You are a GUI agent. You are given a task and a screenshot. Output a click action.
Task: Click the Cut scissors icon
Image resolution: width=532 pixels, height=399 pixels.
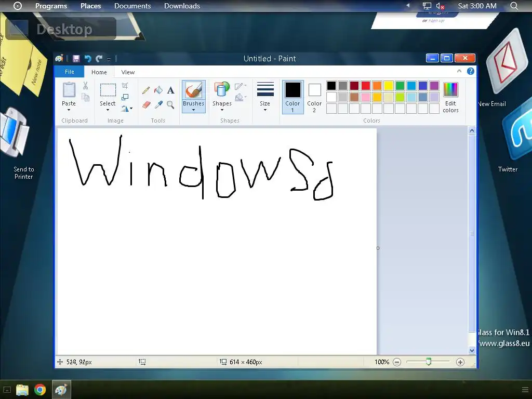pos(86,86)
